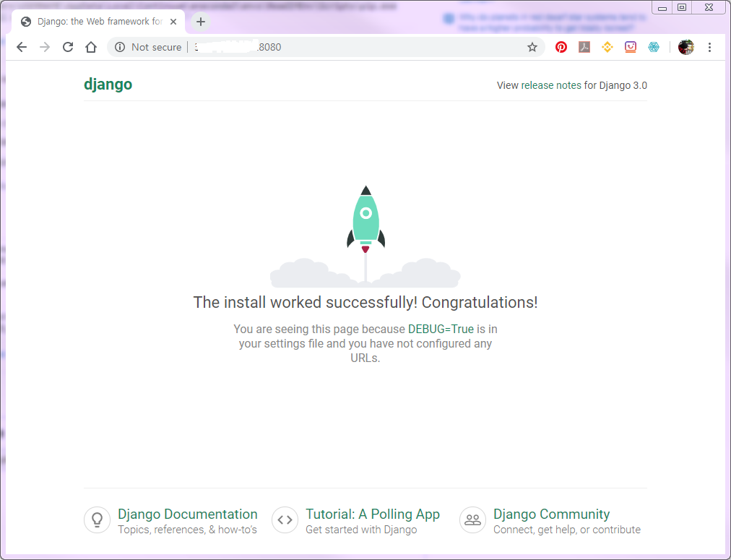The height and width of the screenshot is (560, 731).
Task: Open Django Documentation link
Action: [x=187, y=514]
